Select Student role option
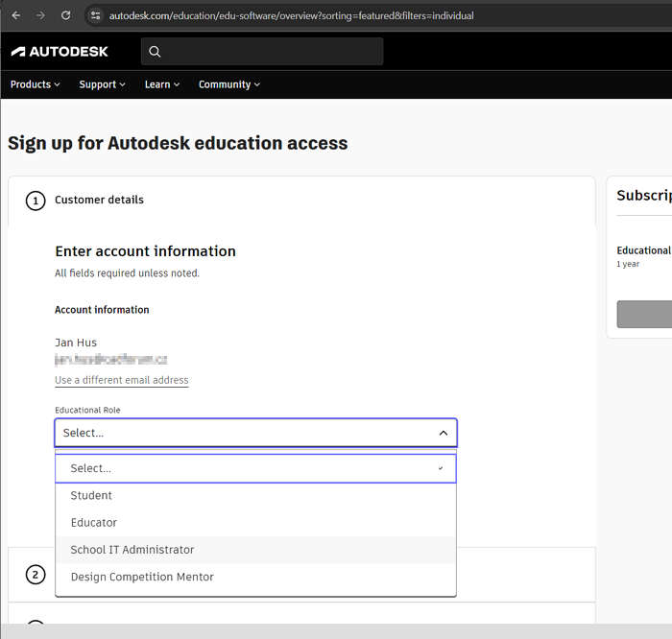 256,495
